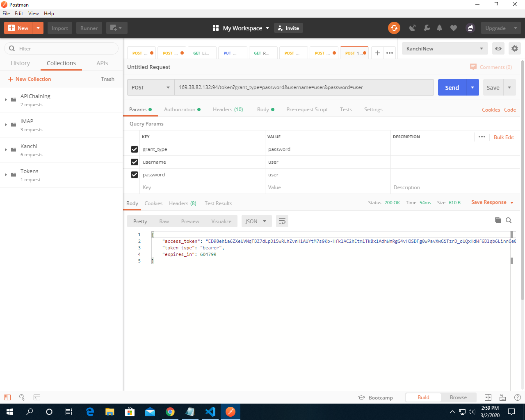Open Query Params column options ellipsis

click(482, 137)
